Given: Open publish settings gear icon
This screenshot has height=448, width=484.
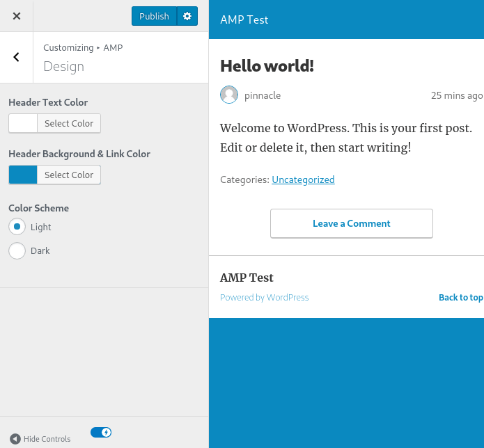Looking at the screenshot, I should (187, 16).
